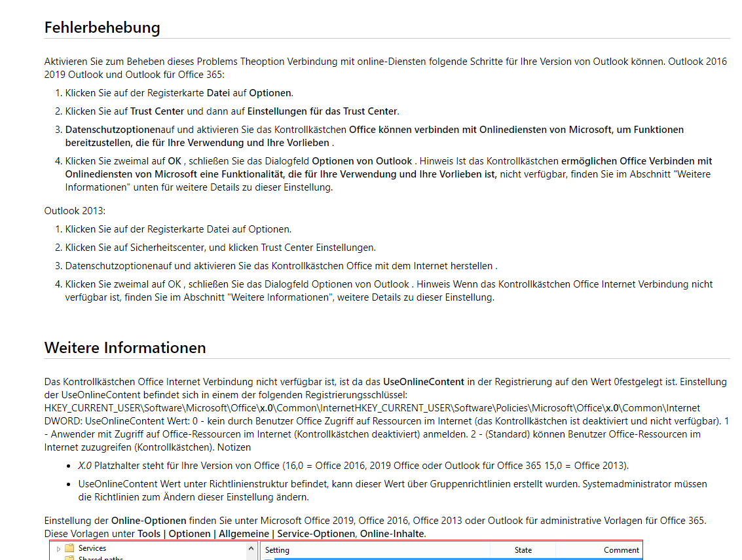This screenshot has width=742, height=560.
Task: Sort by the Setting column header
Action: click(x=277, y=550)
